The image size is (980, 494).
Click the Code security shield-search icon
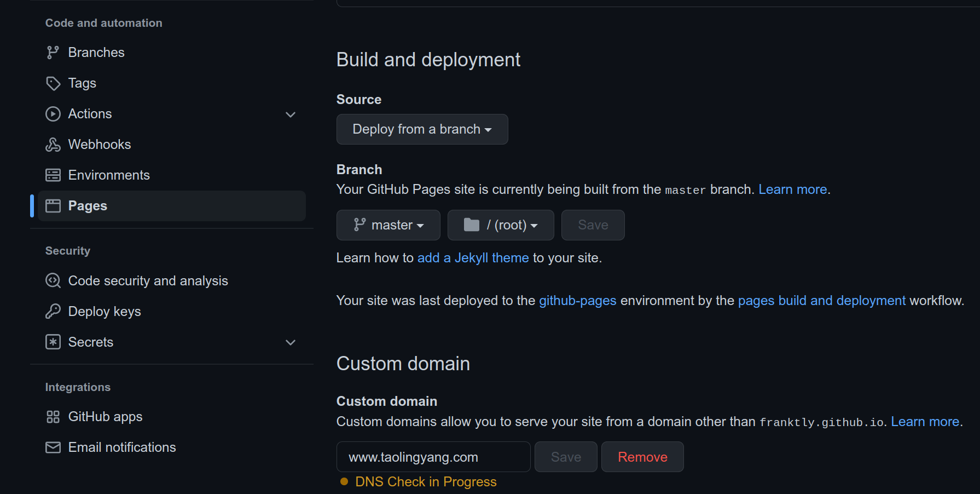(x=53, y=281)
